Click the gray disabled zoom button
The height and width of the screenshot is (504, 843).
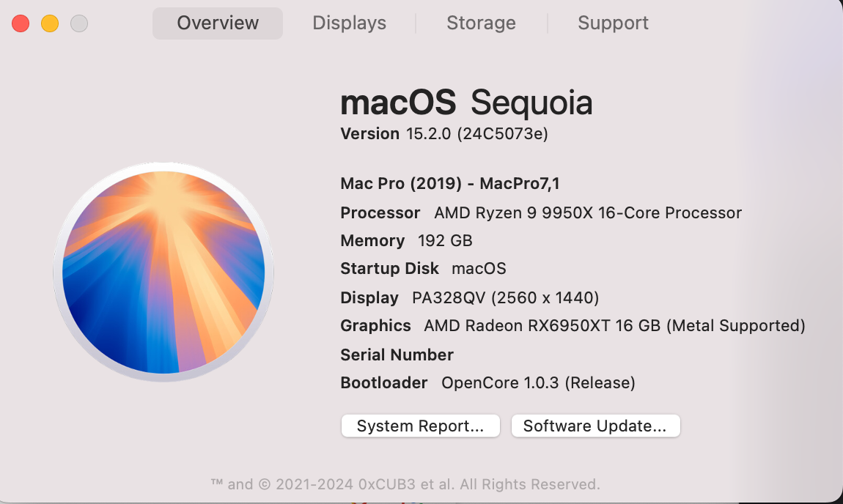coord(79,23)
